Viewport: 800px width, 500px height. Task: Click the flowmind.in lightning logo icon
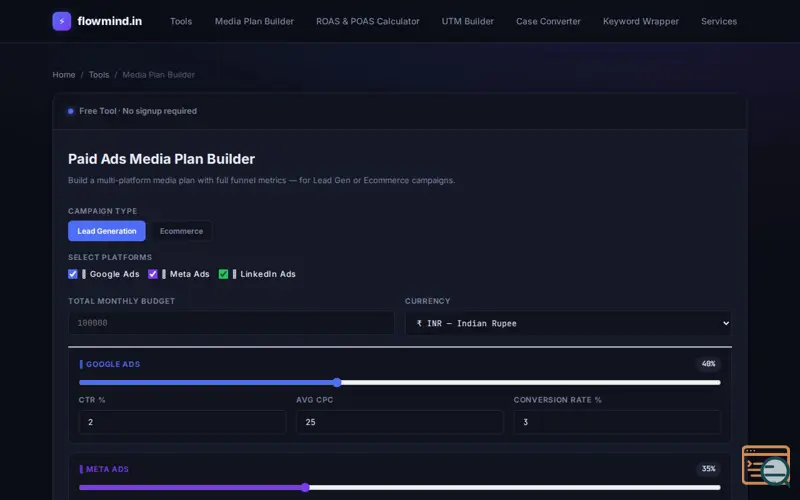[62, 21]
